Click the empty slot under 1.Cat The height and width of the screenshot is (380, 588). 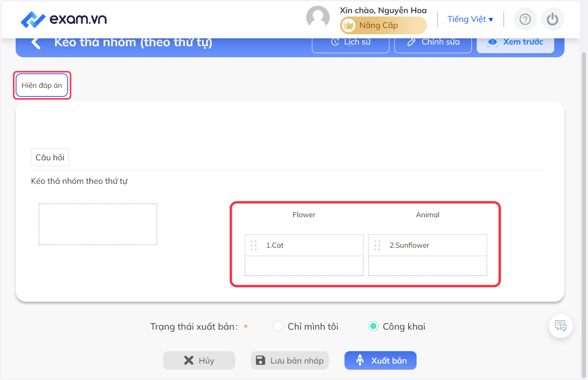[304, 266]
